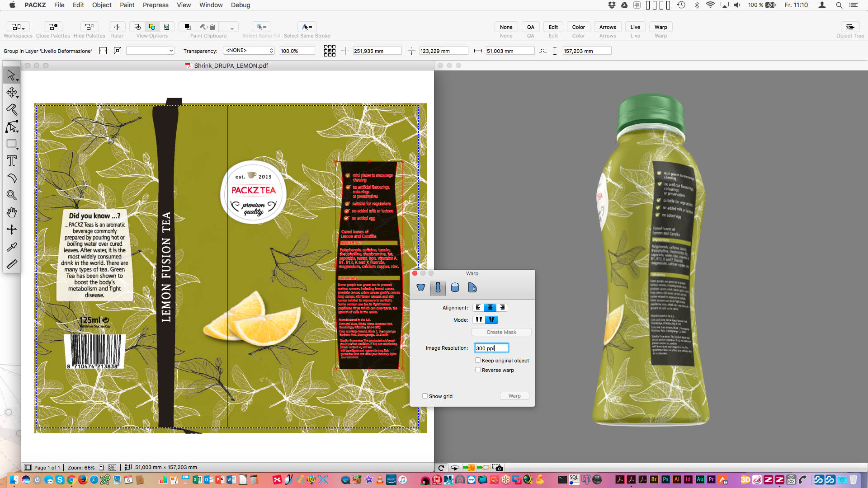Open the Workspaces dropdown
This screenshot has width=868, height=488.
coord(18,27)
